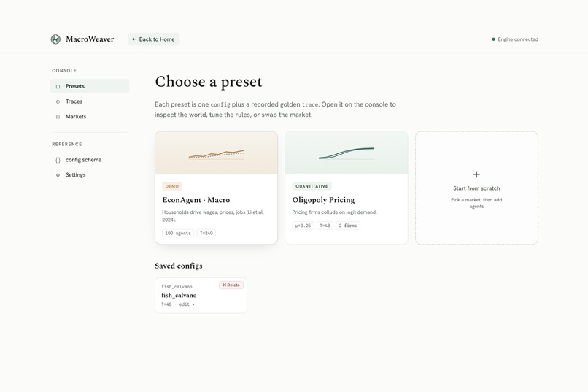Click the EconAgent line chart thumbnail
This screenshot has height=392, width=588.
coord(217,153)
